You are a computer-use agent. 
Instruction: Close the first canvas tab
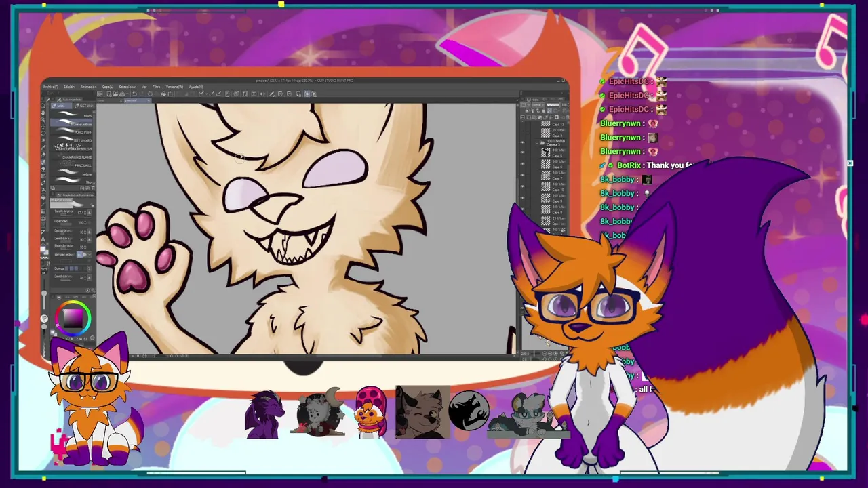click(121, 100)
